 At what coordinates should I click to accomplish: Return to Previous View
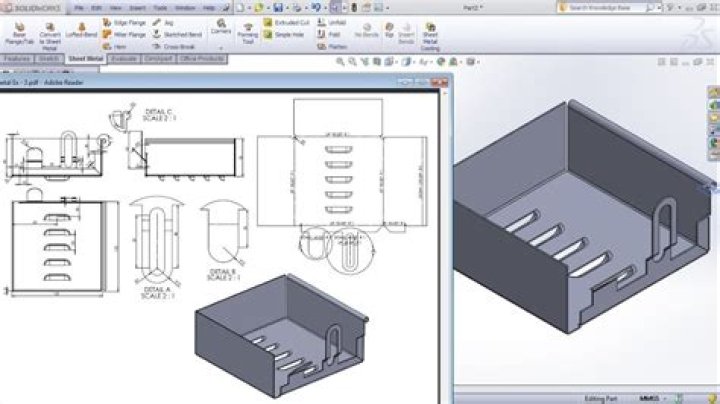click(x=365, y=62)
